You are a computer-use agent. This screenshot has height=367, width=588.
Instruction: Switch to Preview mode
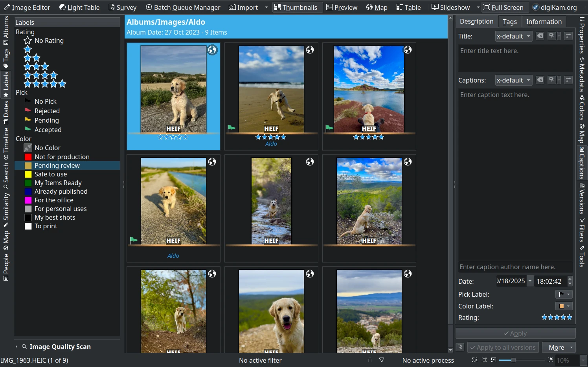pyautogui.click(x=342, y=7)
